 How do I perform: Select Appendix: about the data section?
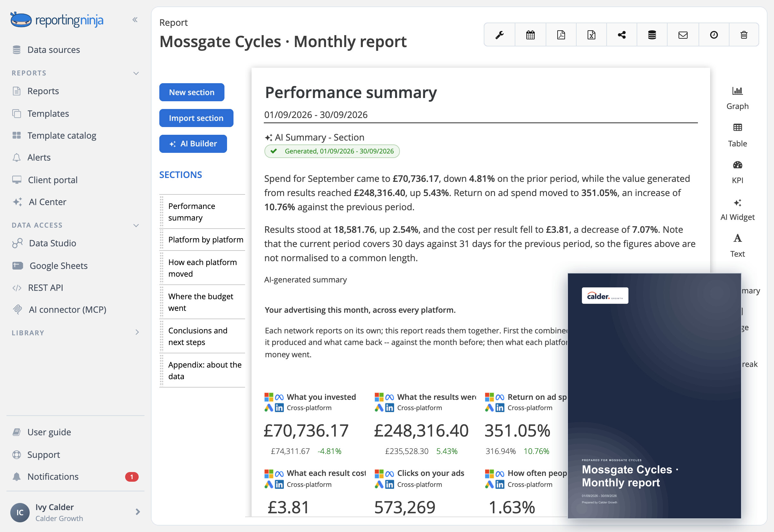[203, 370]
